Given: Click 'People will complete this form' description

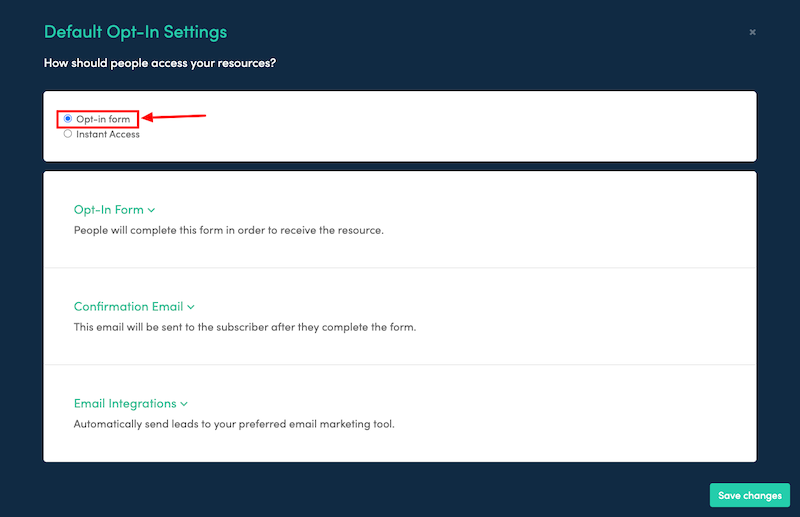Looking at the screenshot, I should click(229, 230).
